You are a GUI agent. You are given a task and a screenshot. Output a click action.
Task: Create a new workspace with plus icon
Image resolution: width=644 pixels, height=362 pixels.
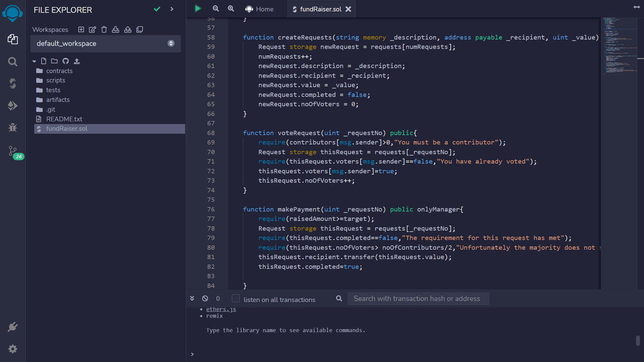(x=81, y=29)
